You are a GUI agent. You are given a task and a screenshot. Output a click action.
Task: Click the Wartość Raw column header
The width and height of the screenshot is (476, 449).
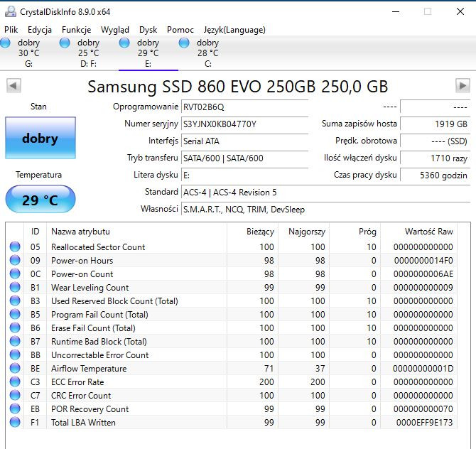click(419, 232)
